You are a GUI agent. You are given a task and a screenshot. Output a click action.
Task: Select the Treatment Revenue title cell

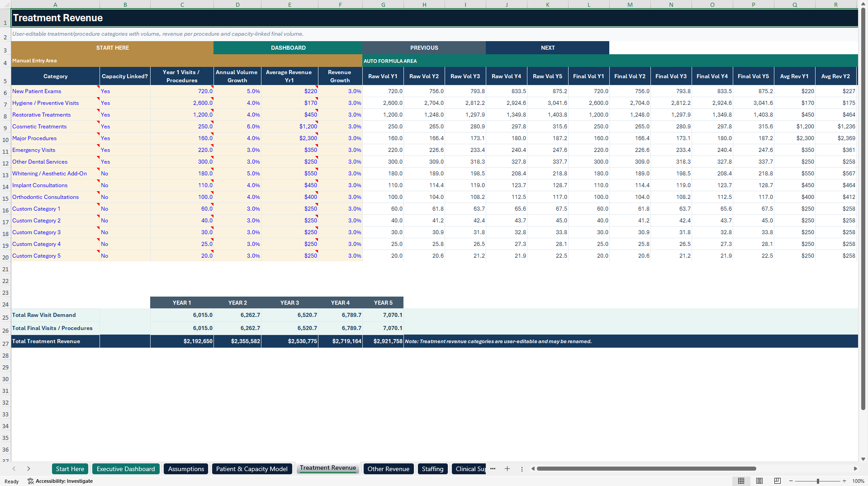tap(434, 18)
